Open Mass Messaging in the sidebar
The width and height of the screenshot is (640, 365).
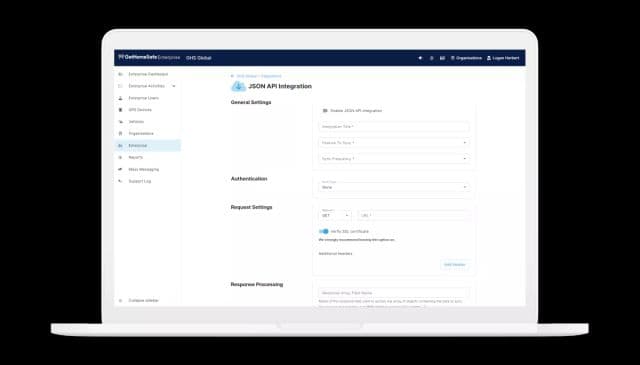pyautogui.click(x=144, y=169)
